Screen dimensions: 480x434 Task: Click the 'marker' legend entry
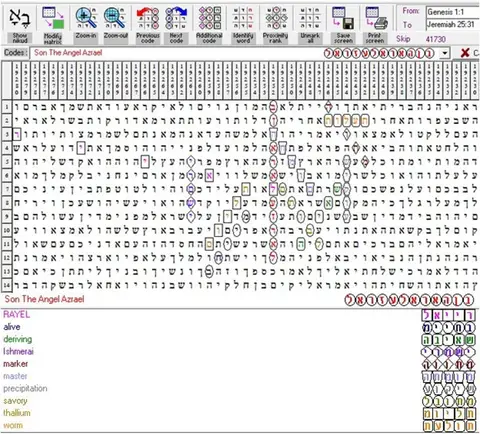pos(16,364)
